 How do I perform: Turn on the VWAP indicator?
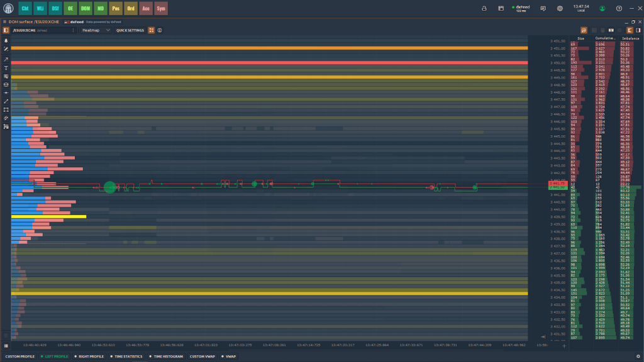pos(229,356)
